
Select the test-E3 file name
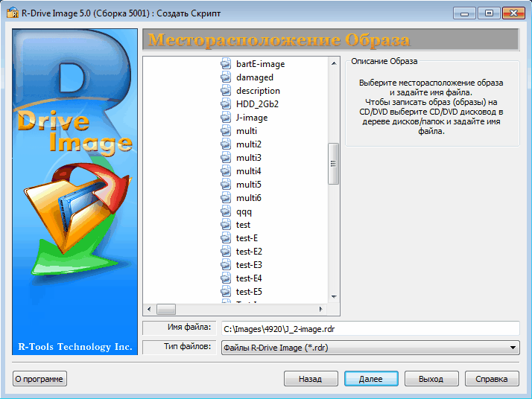(249, 265)
